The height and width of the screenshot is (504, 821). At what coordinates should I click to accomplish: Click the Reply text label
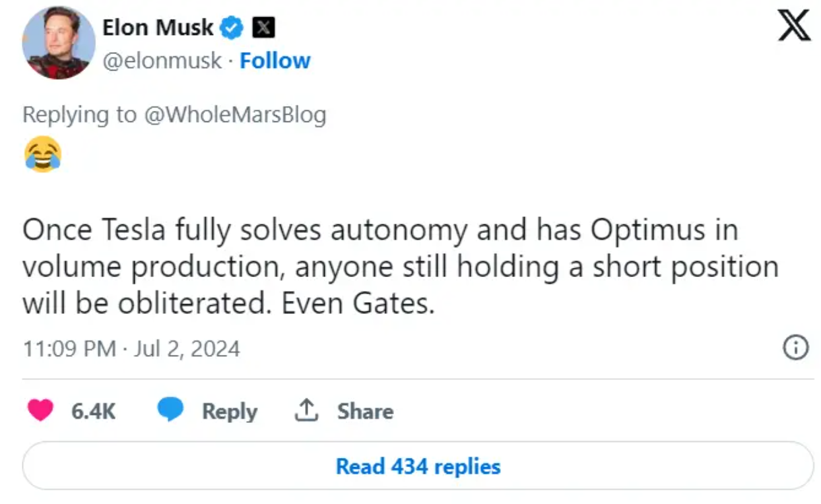pyautogui.click(x=229, y=412)
